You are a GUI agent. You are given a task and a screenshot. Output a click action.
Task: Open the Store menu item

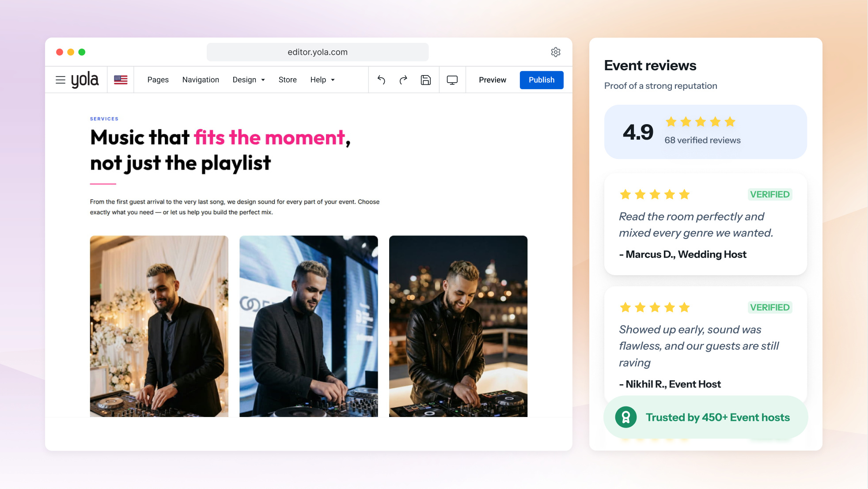pyautogui.click(x=288, y=80)
